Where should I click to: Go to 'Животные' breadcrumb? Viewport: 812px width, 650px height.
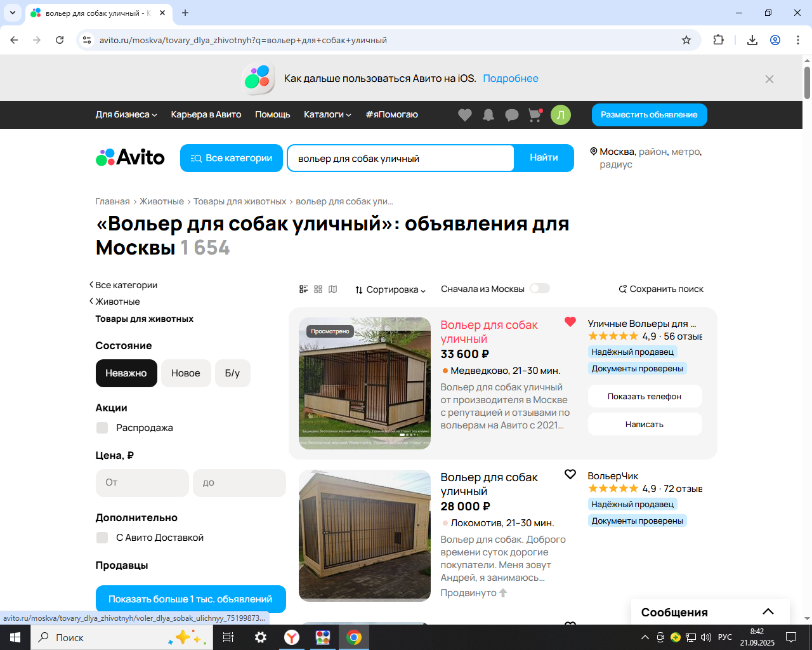click(x=162, y=201)
